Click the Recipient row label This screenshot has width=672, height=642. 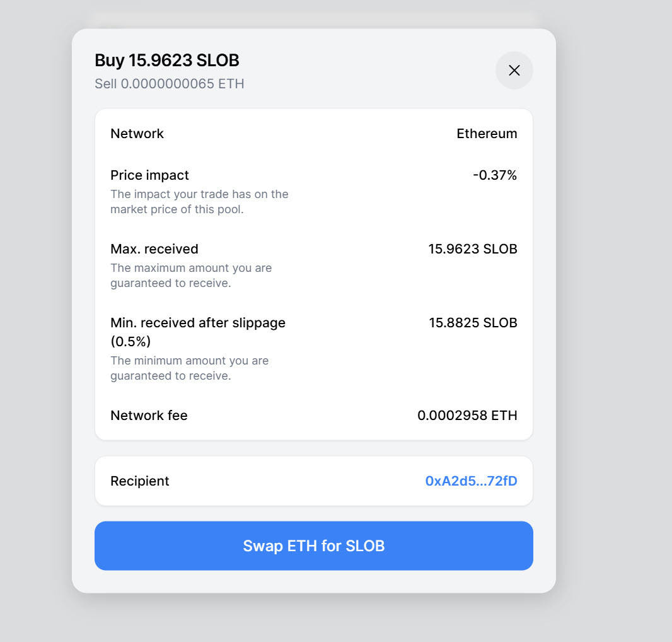(x=140, y=481)
